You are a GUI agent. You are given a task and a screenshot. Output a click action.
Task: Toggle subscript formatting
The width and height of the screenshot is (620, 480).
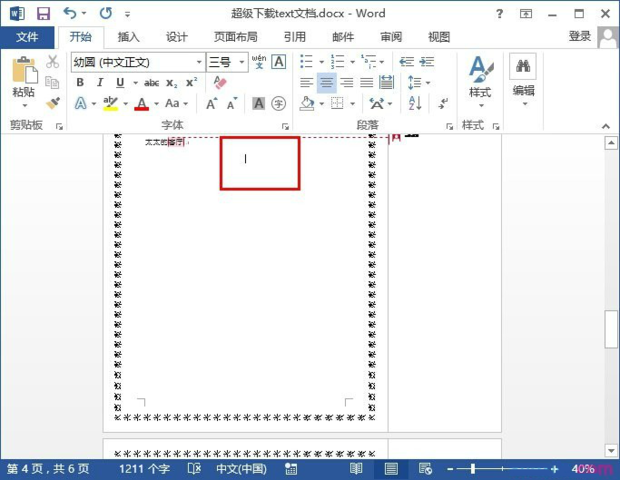pyautogui.click(x=171, y=83)
